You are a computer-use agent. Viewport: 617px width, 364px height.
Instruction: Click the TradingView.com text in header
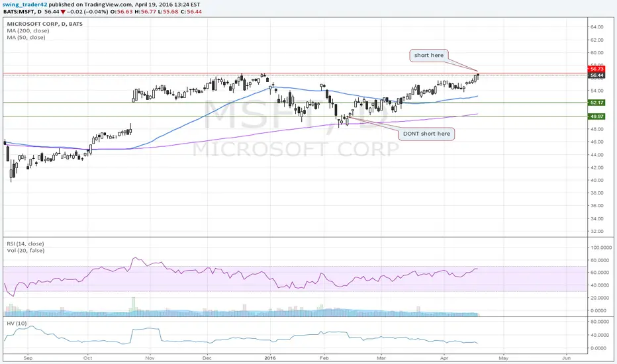click(107, 5)
